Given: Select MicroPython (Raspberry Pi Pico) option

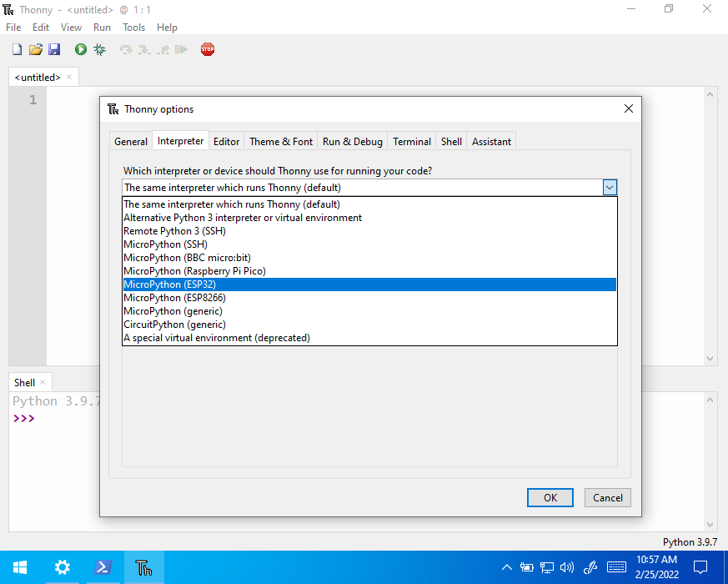Looking at the screenshot, I should (x=369, y=271).
